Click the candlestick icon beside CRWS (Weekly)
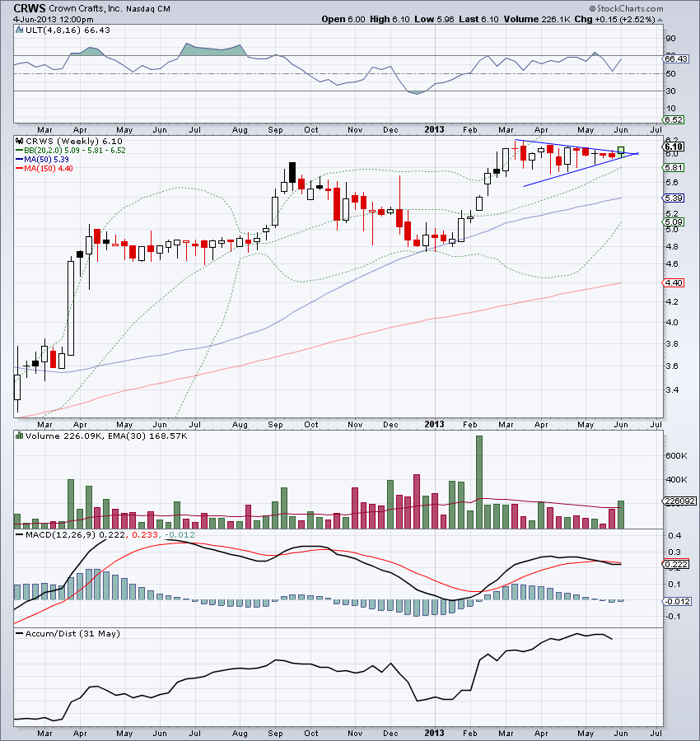 (20, 141)
